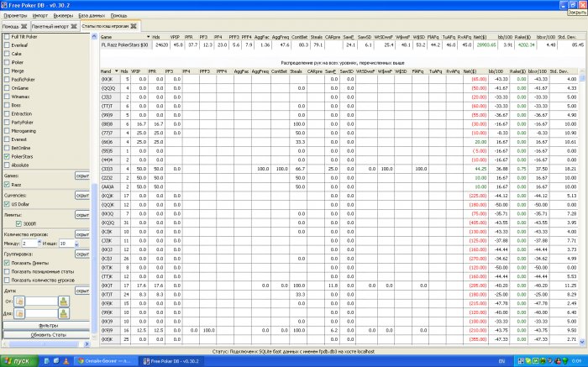Viewport: 588px width, 367px height.
Task: Select the (88)8 hand row
Action: pos(339,124)
